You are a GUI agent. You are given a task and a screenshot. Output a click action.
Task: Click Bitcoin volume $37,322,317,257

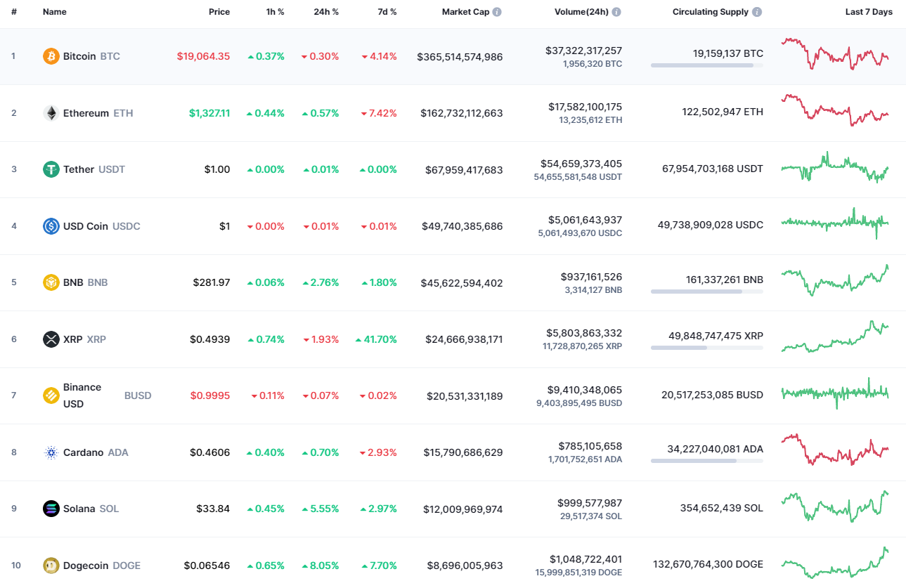click(x=583, y=51)
